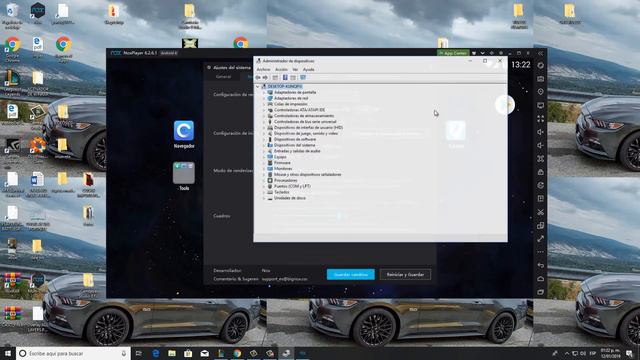Click the diagonal resize arrow icon in Nox sidebar

point(540,239)
